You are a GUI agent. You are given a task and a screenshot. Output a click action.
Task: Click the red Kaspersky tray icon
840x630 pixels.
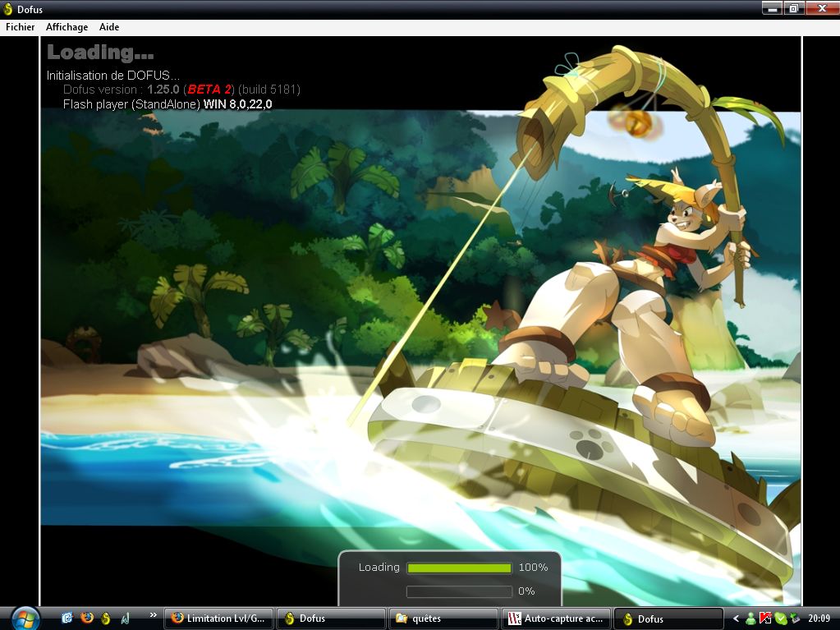pos(765,619)
